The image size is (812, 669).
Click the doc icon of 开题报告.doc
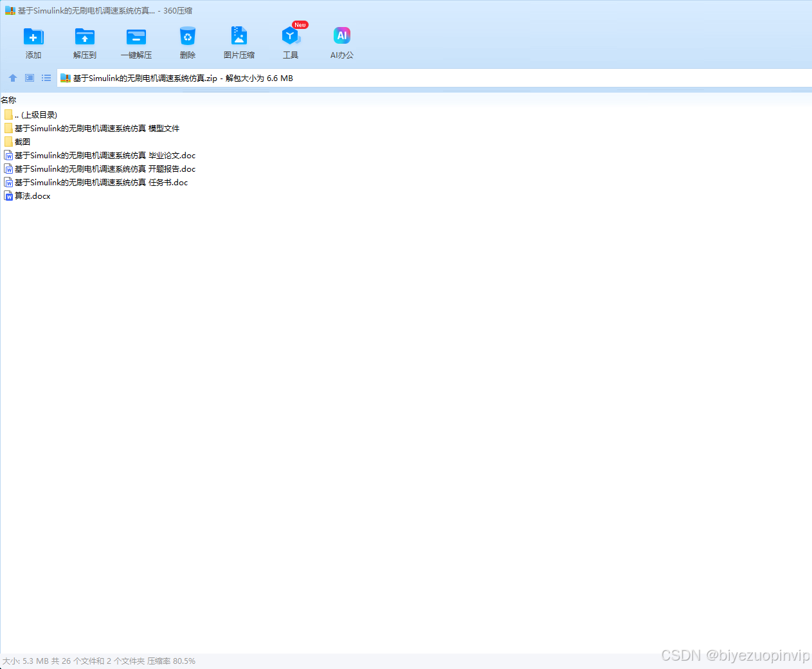click(x=9, y=169)
